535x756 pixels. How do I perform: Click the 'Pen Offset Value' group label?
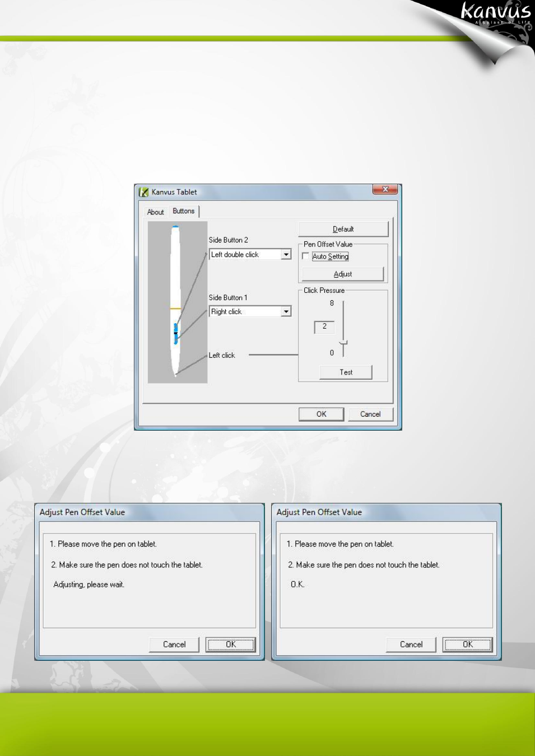(328, 244)
